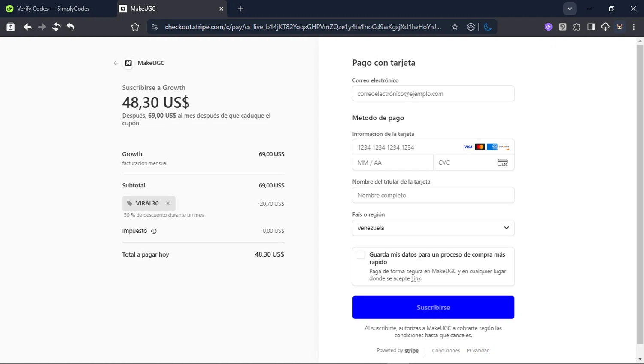The height and width of the screenshot is (364, 644).
Task: Select the MakeUGC browser tab
Action: coord(172,9)
